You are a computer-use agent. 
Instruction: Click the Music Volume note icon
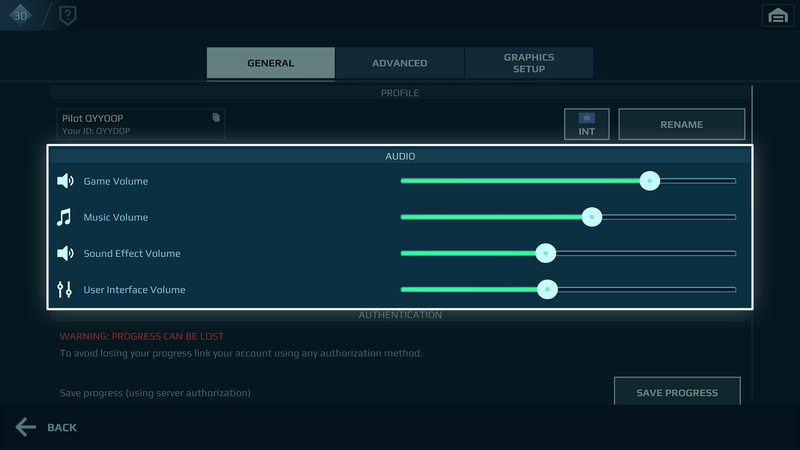pos(64,217)
